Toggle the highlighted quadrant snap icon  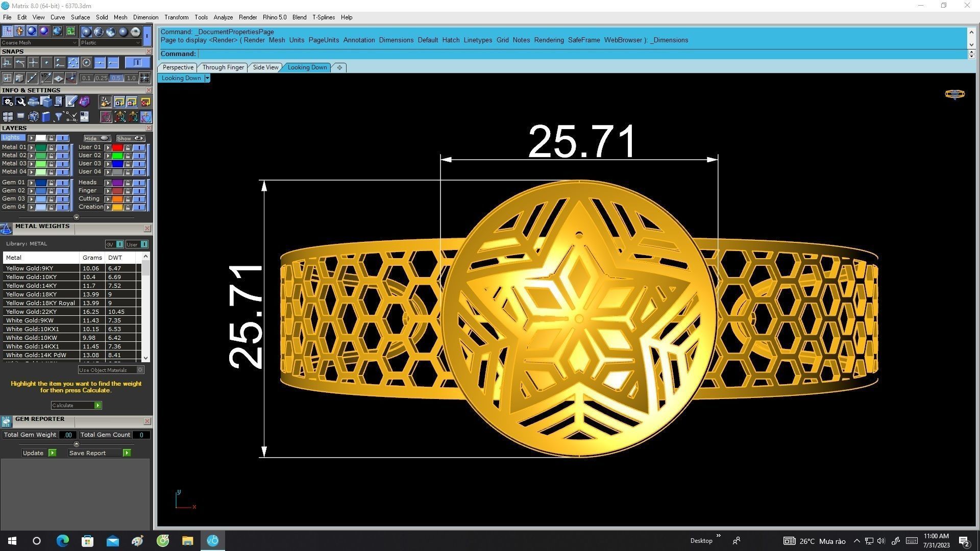(73, 63)
